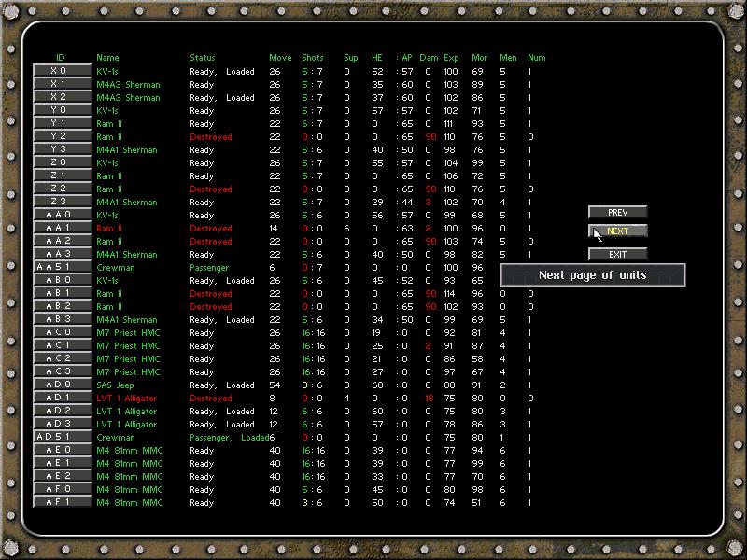Viewport: 747px width, 560px height.
Task: Click 'KV-1s' name in X 0 row
Action: coord(107,72)
